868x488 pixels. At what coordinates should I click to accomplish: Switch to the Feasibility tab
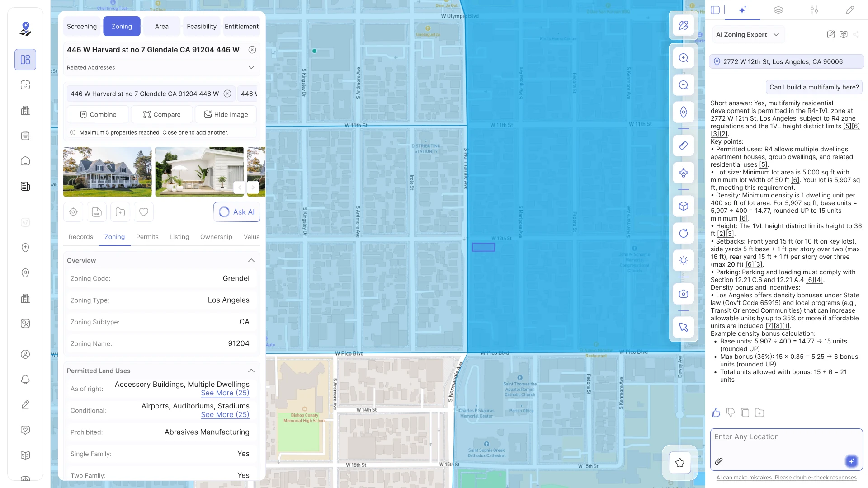pyautogui.click(x=202, y=26)
